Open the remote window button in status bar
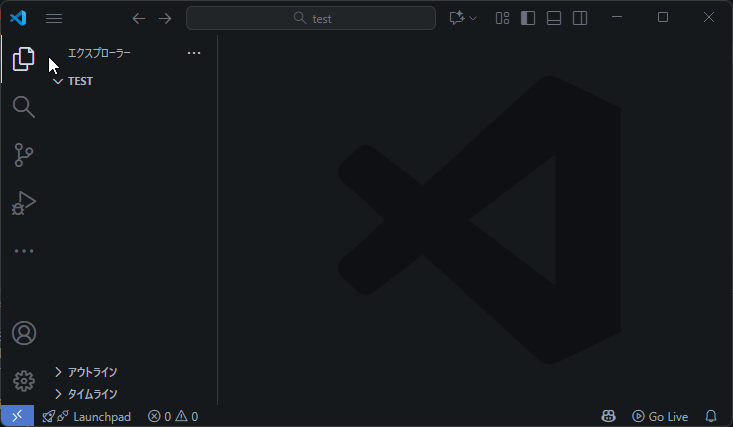Image resolution: width=733 pixels, height=427 pixels. [17, 416]
